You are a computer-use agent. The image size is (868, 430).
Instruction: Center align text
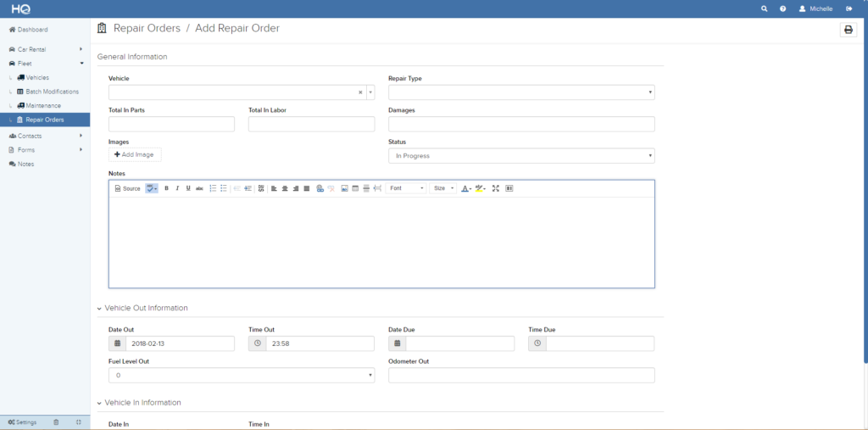(285, 188)
